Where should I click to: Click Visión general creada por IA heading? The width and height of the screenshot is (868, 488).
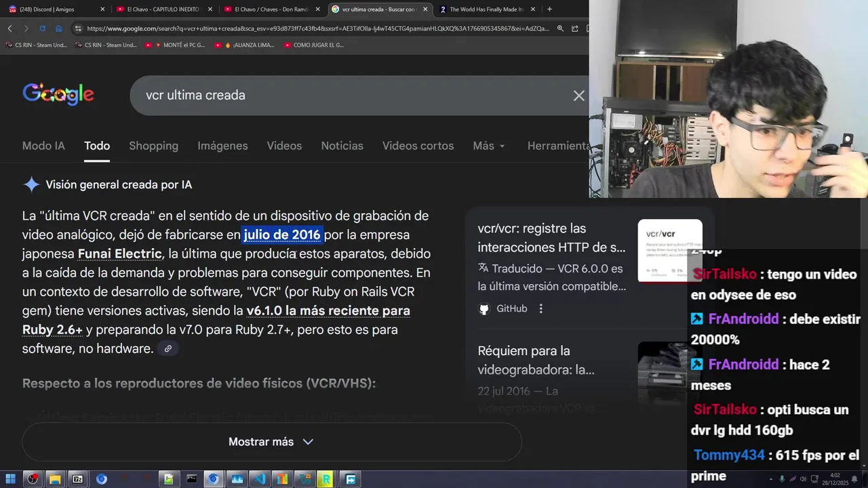coord(119,185)
